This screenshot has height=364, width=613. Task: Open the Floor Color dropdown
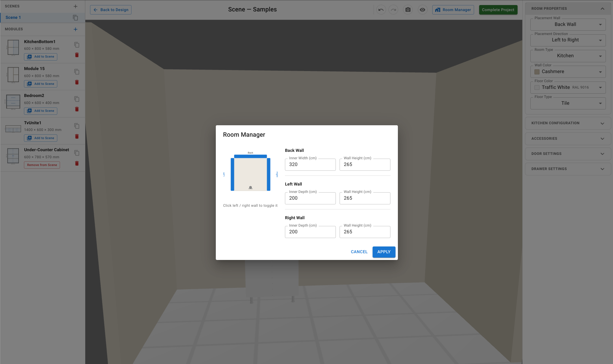coord(568,88)
